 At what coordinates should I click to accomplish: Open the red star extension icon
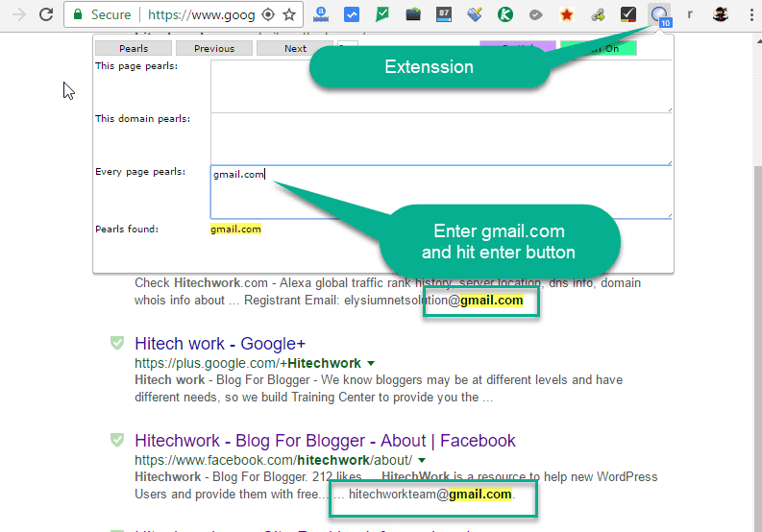567,14
